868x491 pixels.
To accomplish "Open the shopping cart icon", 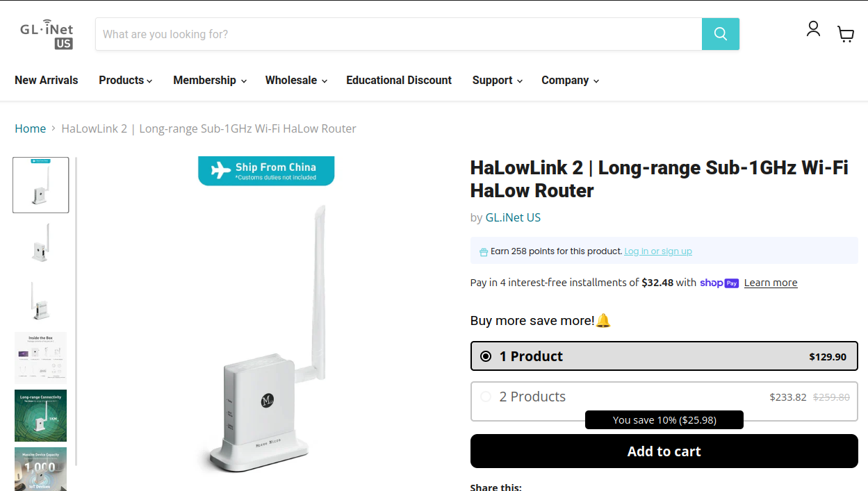I will coord(846,34).
